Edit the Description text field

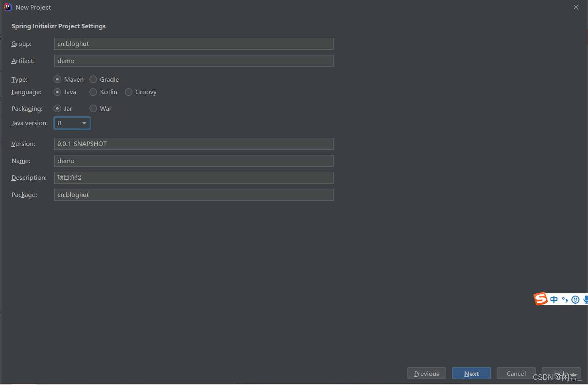click(194, 178)
